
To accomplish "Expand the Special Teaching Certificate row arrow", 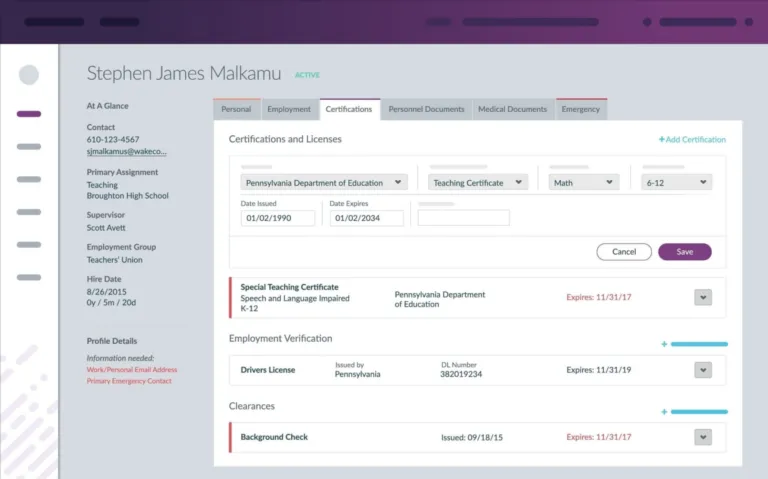I will (703, 297).
